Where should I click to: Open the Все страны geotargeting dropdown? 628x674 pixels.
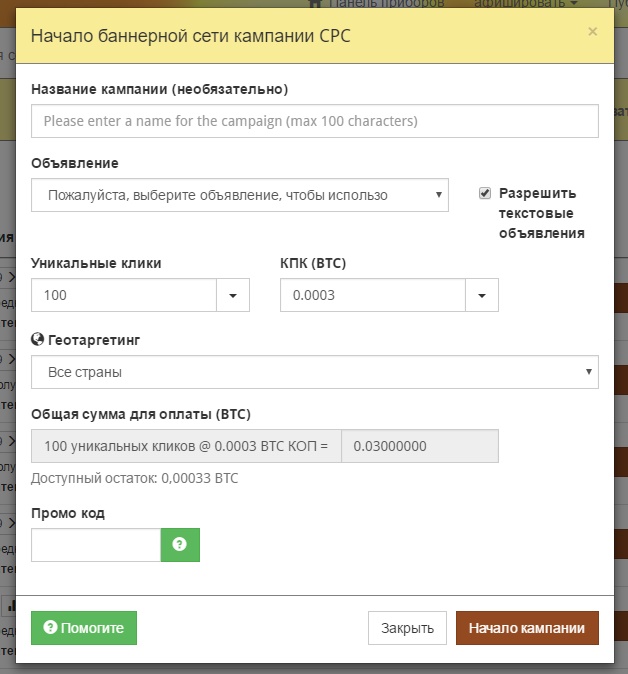pyautogui.click(x=314, y=372)
